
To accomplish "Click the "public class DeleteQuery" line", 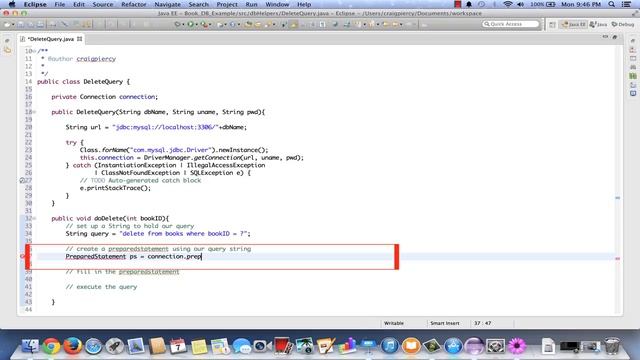I will click(83, 82).
